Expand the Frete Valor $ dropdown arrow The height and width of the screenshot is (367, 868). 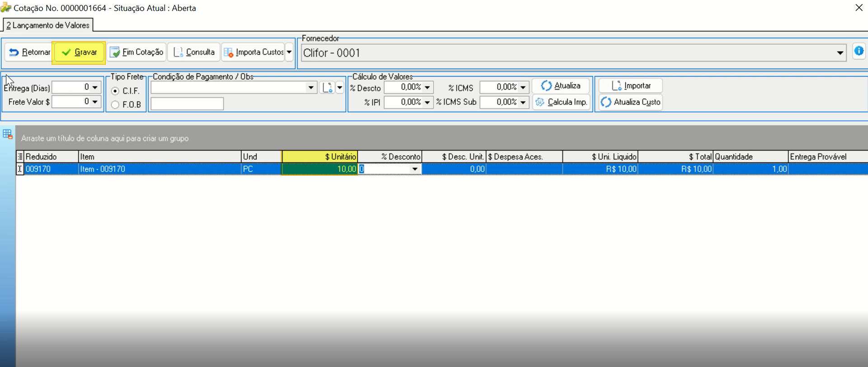[95, 102]
